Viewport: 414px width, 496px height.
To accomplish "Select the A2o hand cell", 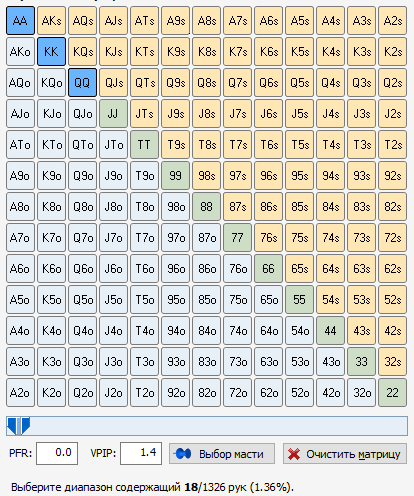I will click(20, 393).
